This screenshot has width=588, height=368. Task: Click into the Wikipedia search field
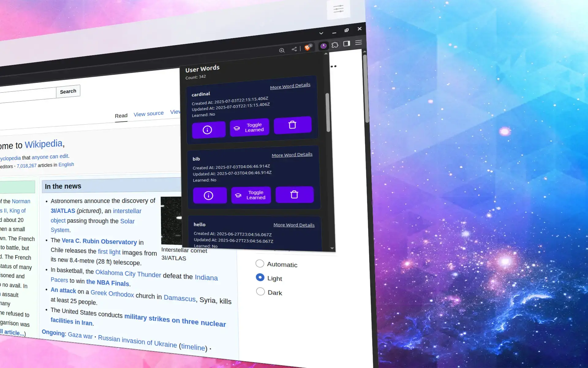(28, 95)
